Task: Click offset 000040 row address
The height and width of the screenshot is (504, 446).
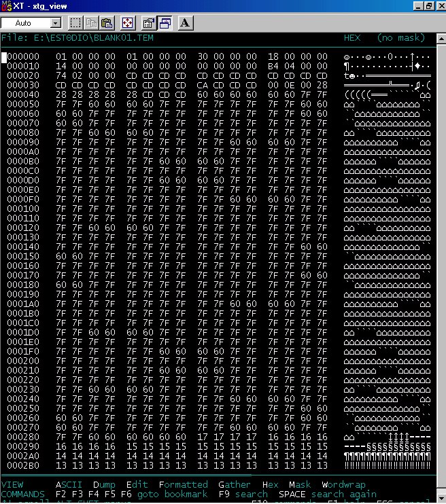Action: 23,94
